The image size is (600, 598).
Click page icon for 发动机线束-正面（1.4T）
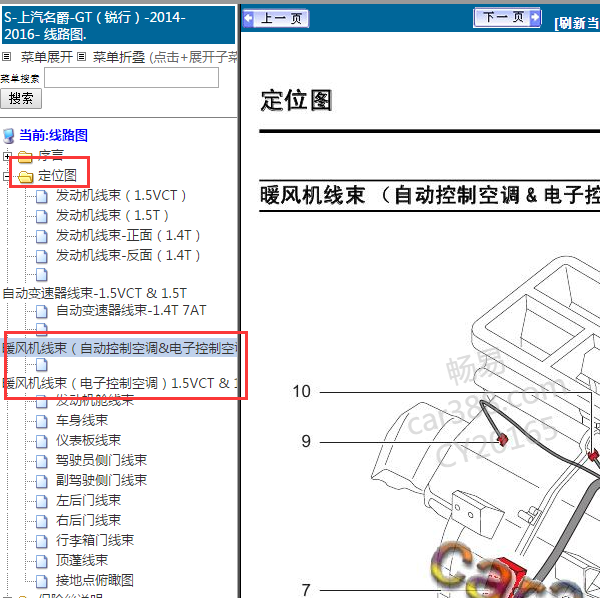tap(41, 236)
